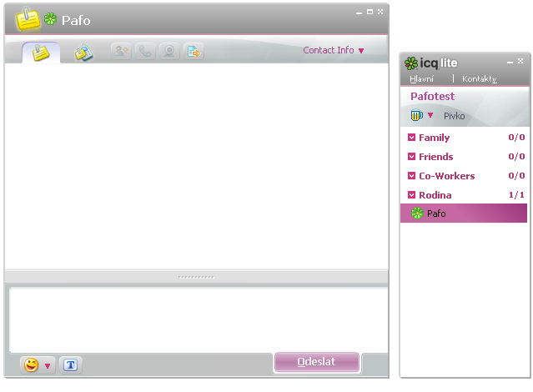Open the text formatting T button
Image resolution: width=533 pixels, height=392 pixels.
pos(71,365)
